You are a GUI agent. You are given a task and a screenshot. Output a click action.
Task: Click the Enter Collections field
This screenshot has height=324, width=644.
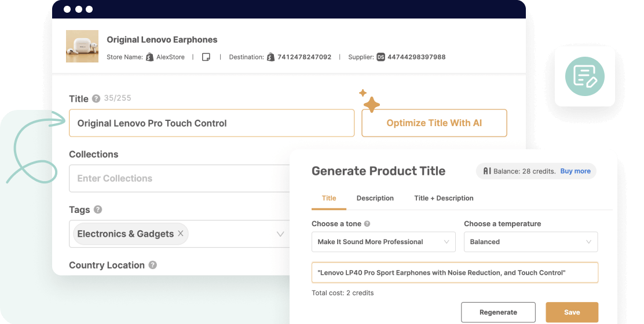click(180, 178)
